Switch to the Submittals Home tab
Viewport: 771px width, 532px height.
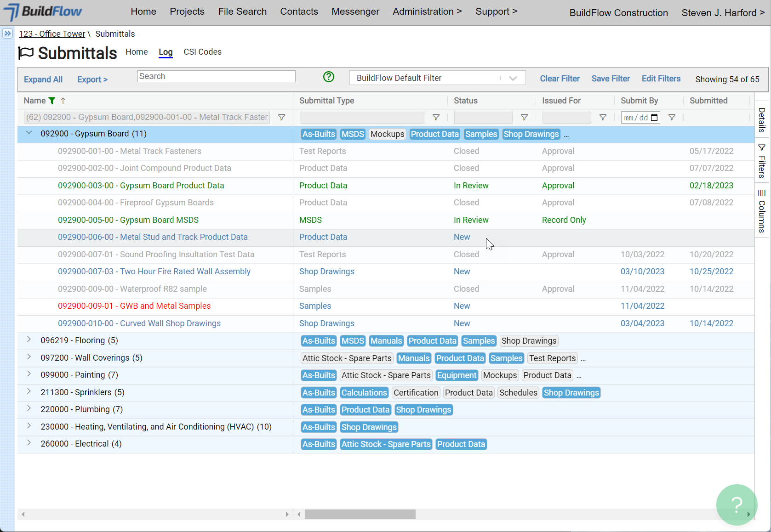137,52
